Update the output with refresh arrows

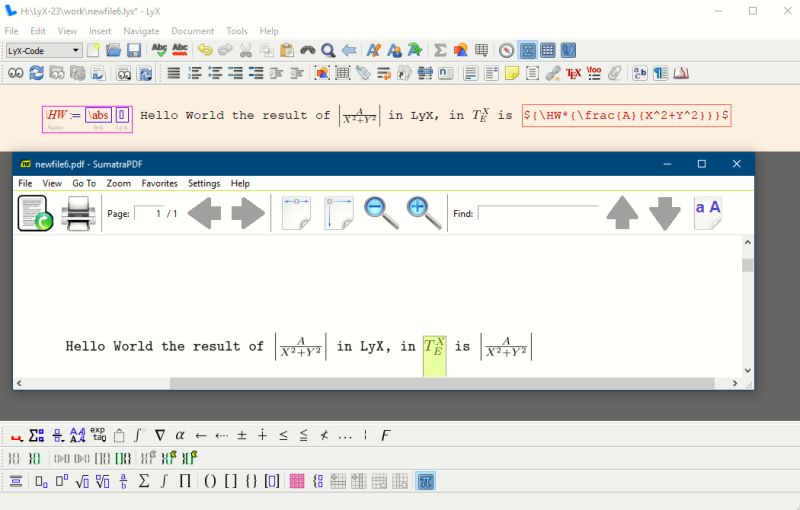(36, 73)
